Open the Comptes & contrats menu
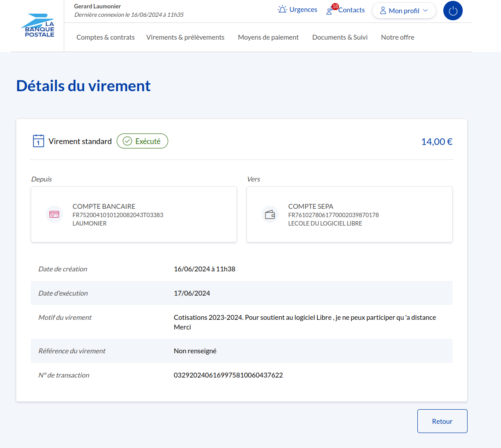This screenshot has height=448, width=501. [x=106, y=37]
